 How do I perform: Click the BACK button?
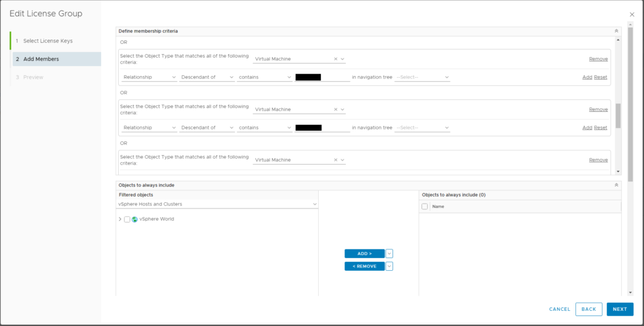pyautogui.click(x=589, y=309)
